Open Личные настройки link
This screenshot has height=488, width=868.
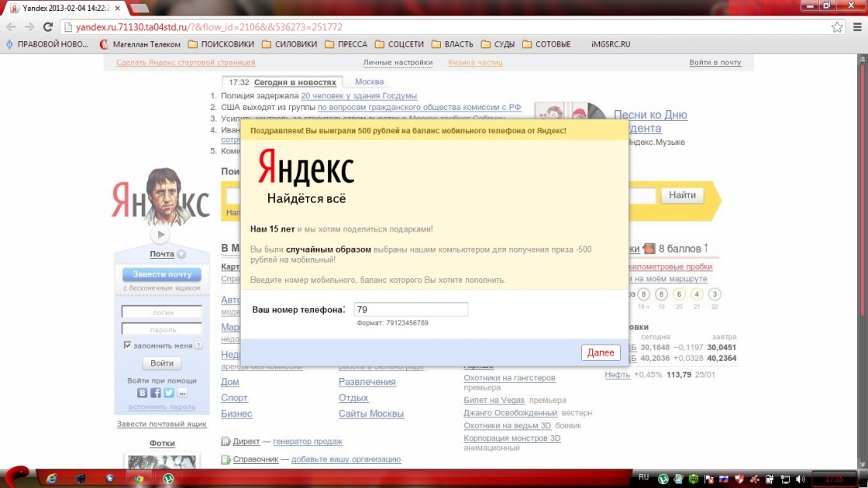tap(398, 63)
